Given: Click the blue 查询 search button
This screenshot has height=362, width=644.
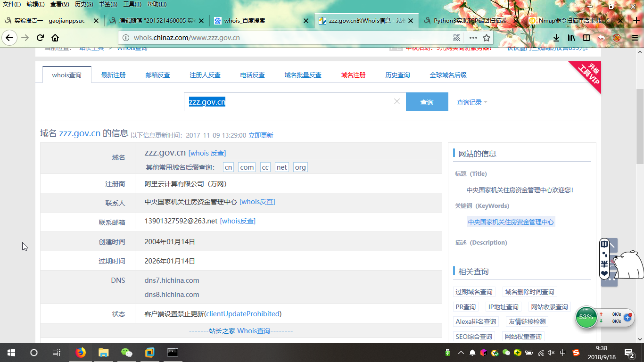Looking at the screenshot, I should coord(427,102).
